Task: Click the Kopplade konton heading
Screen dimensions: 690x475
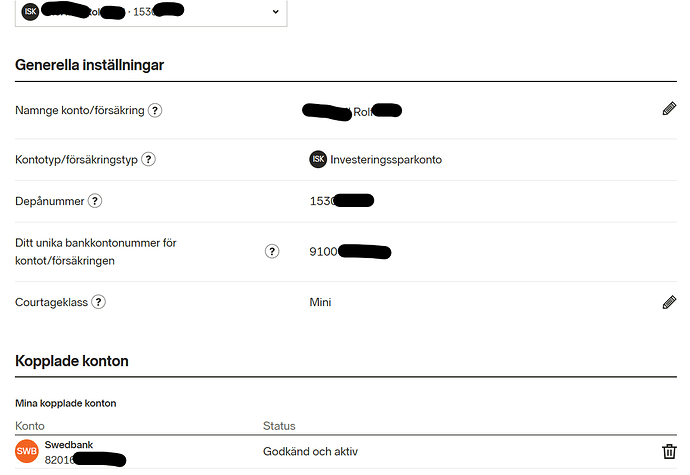Action: point(72,360)
